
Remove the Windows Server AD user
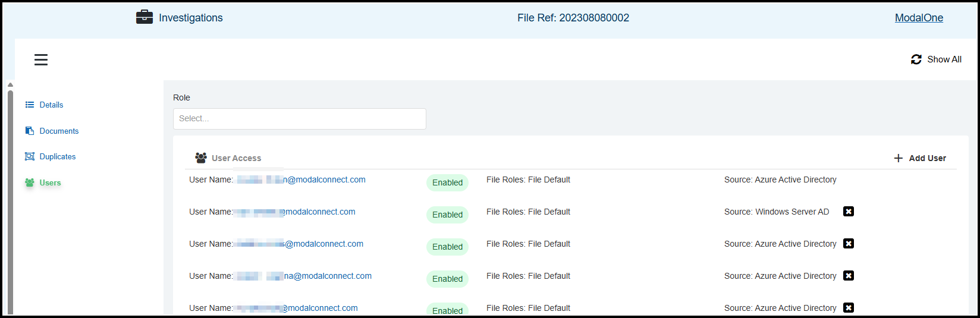point(849,212)
